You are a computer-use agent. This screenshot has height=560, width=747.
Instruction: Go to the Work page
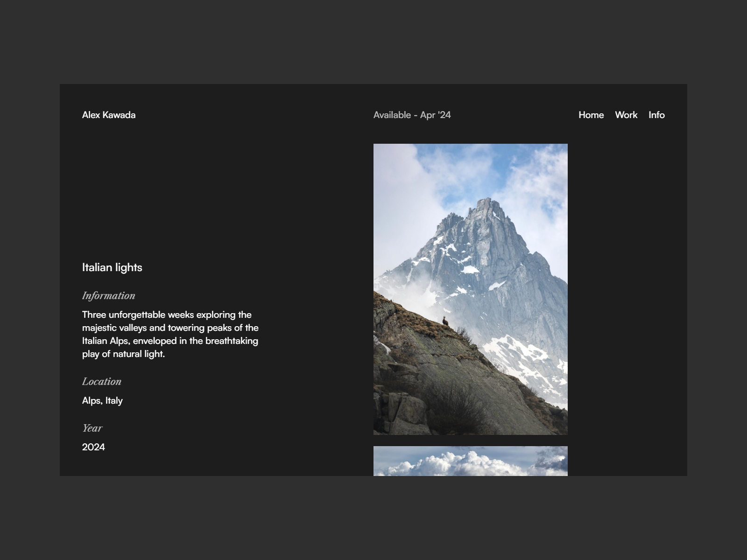point(626,115)
